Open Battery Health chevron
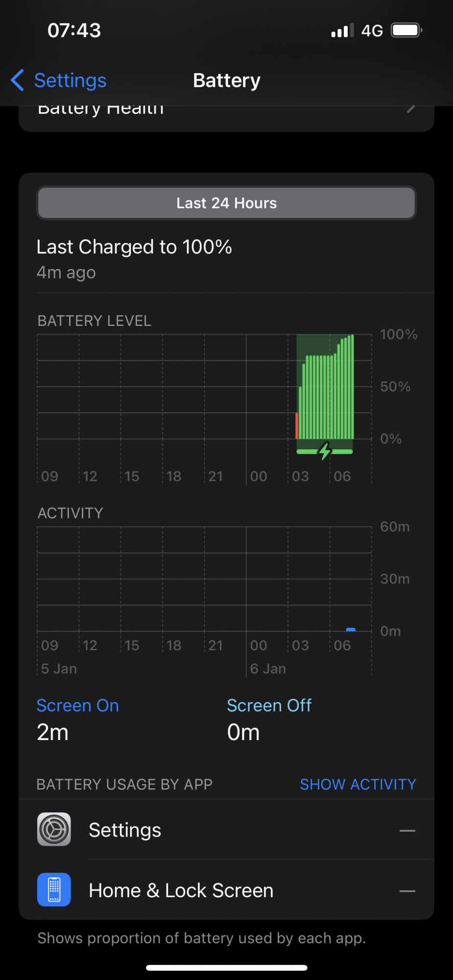 [x=411, y=108]
